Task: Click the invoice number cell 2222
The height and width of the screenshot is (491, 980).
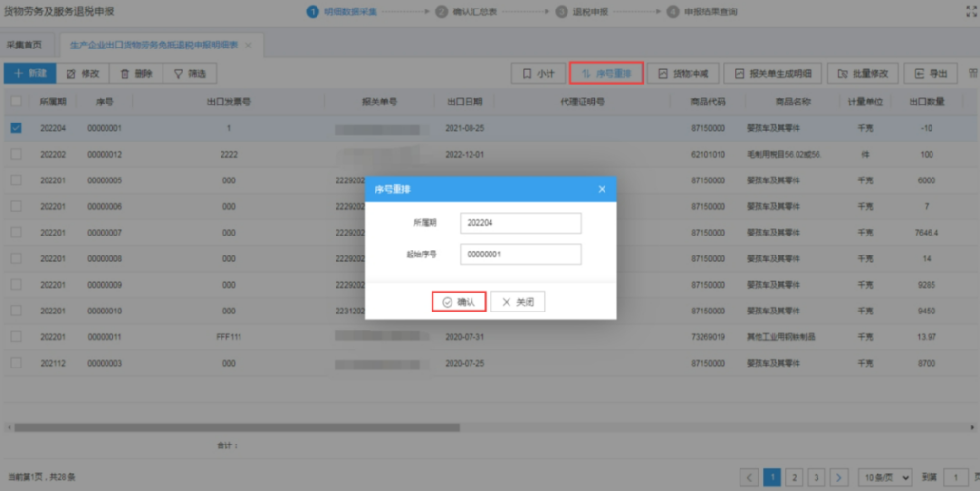Action: [229, 154]
